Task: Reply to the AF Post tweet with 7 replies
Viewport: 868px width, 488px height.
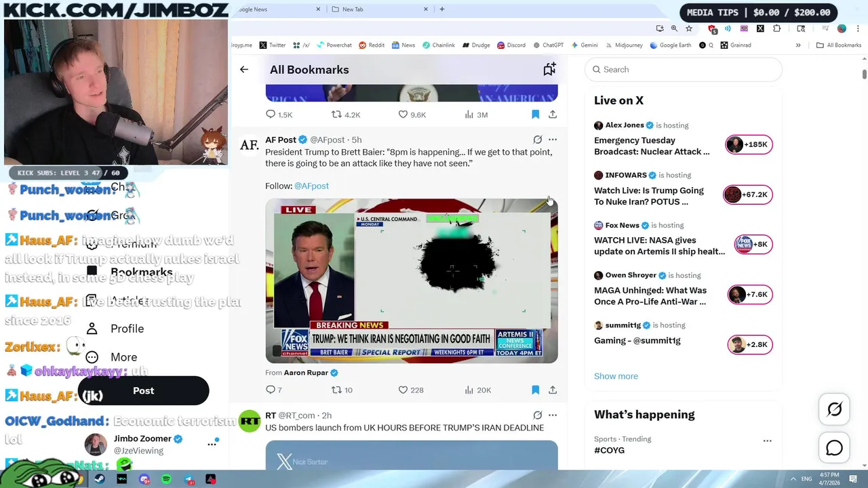Action: [x=273, y=390]
